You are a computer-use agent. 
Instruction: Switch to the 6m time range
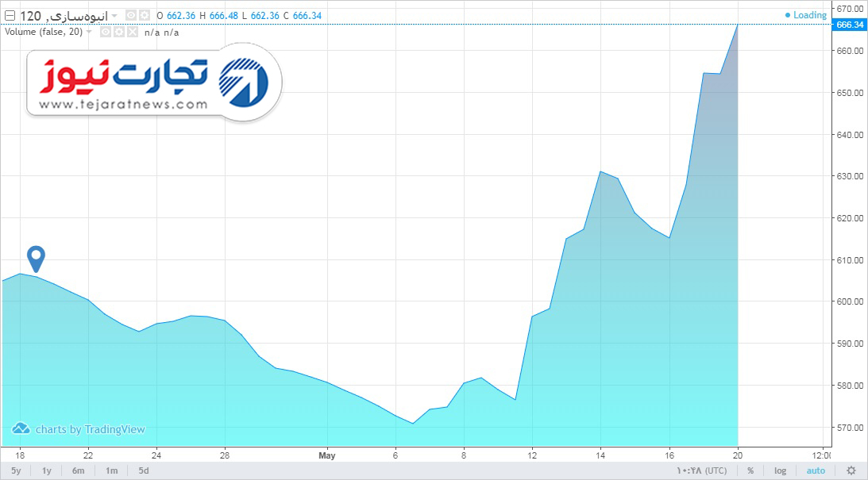(x=78, y=470)
